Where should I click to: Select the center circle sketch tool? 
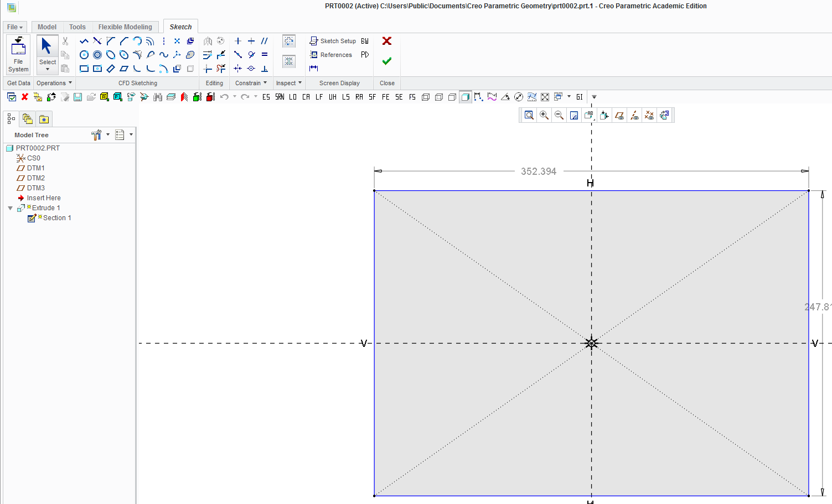(x=84, y=55)
